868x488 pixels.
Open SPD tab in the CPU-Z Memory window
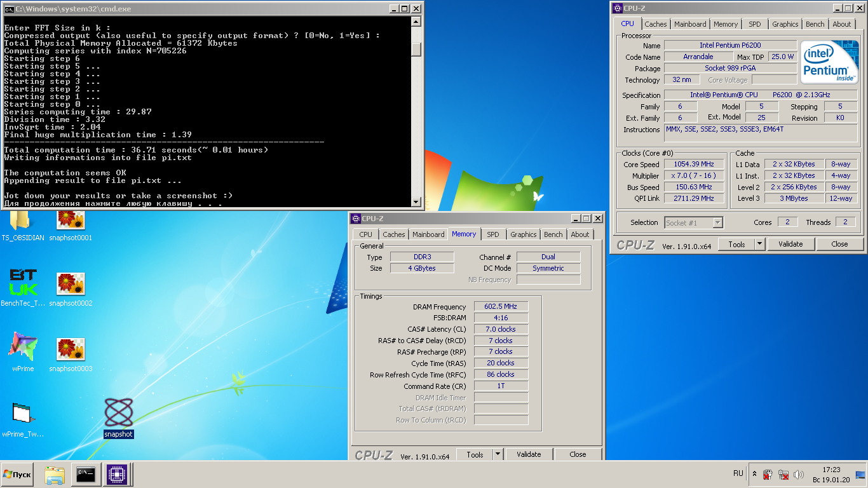coord(492,234)
